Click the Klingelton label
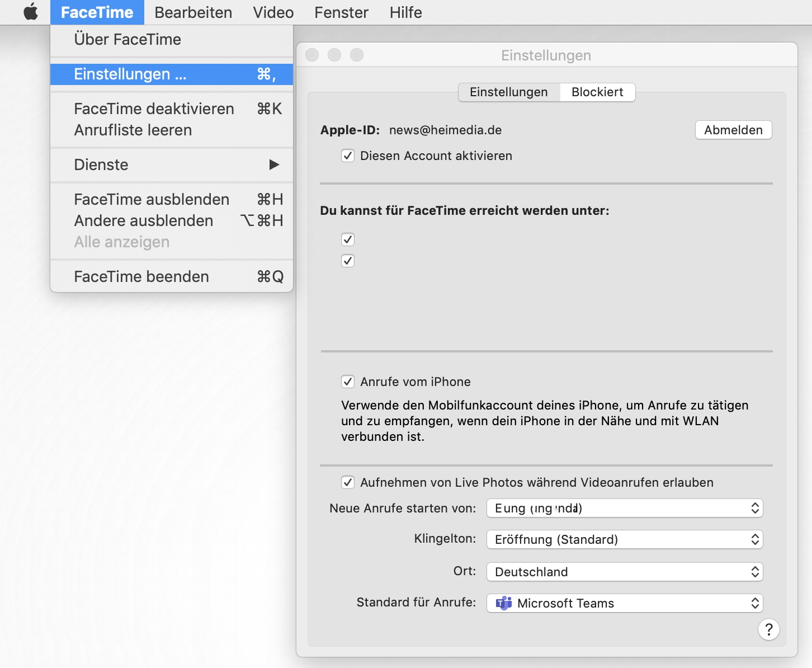Image resolution: width=812 pixels, height=668 pixels. [x=445, y=538]
